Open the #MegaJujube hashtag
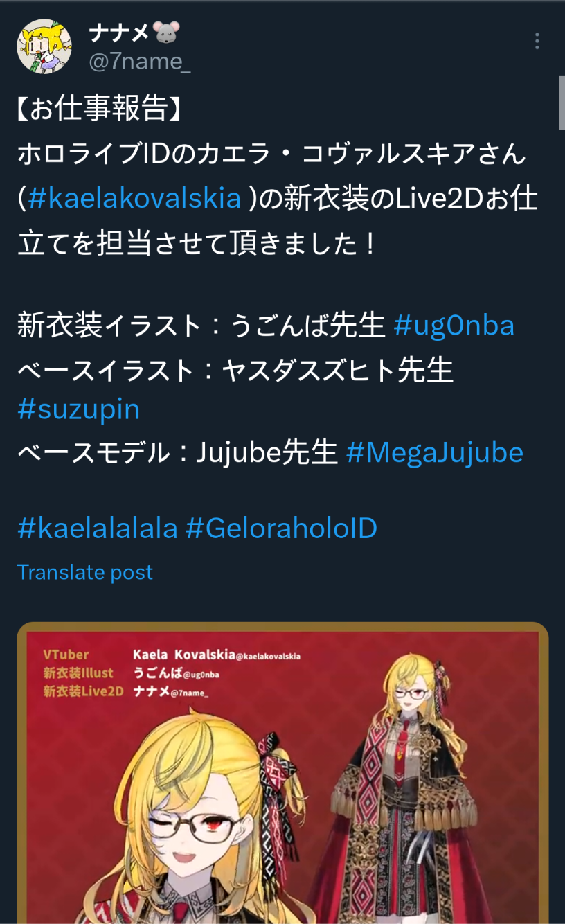 pyautogui.click(x=435, y=453)
